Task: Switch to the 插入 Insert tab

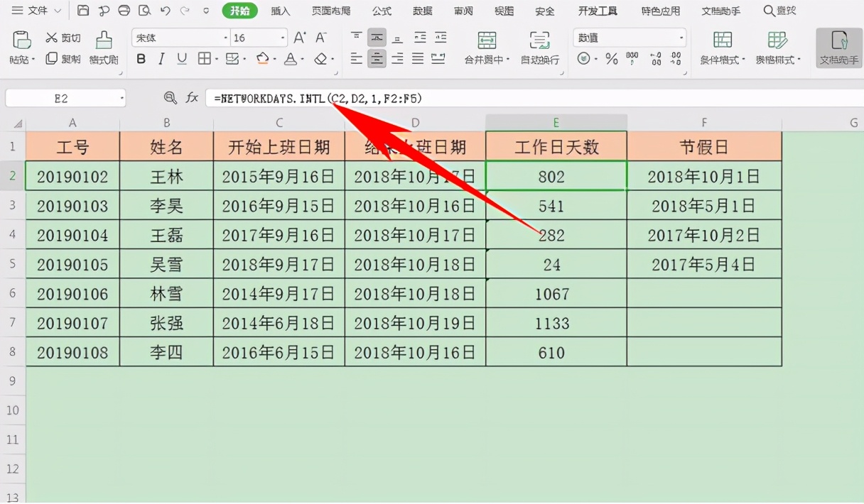Action: click(x=281, y=11)
